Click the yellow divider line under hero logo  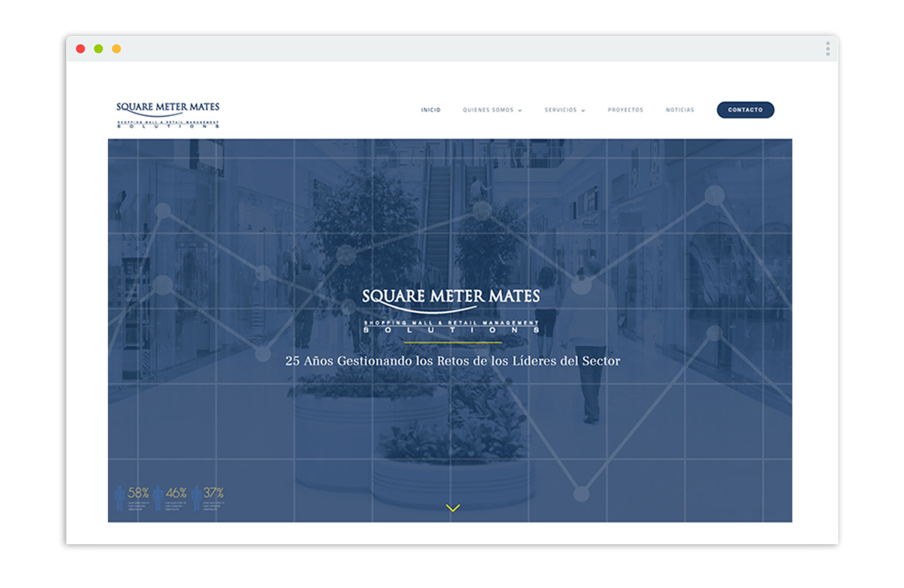pos(452,342)
